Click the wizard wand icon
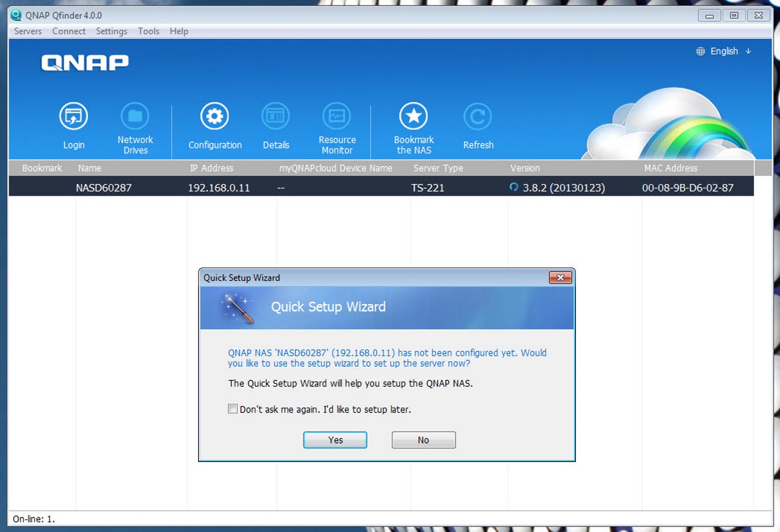Viewport: 780px width, 532px height. coord(238,308)
